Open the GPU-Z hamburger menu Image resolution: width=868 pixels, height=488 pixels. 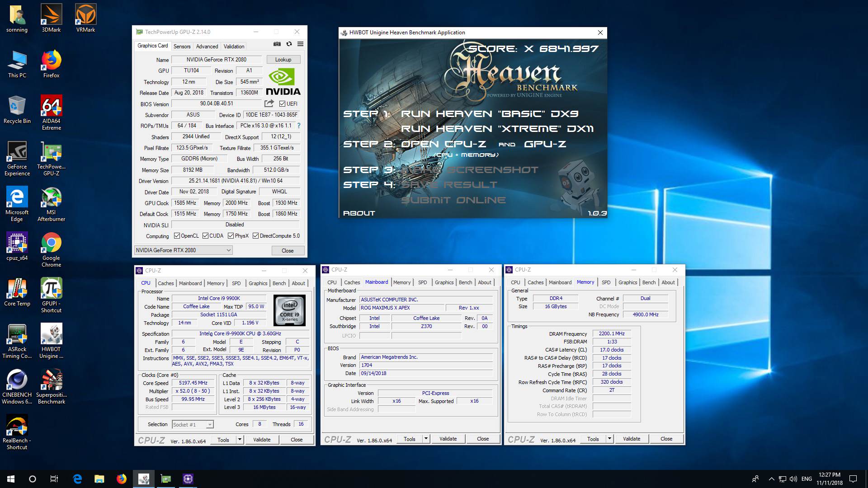point(300,44)
